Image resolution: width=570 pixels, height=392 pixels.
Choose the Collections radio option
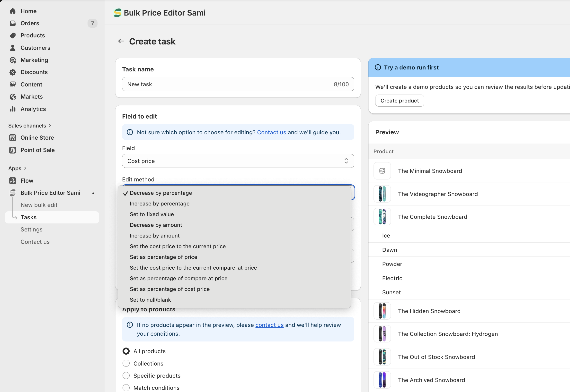[126, 363]
